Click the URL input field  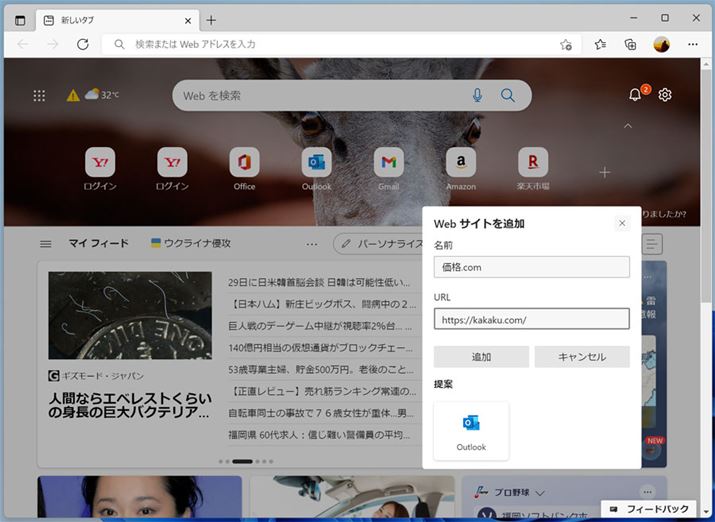(531, 319)
